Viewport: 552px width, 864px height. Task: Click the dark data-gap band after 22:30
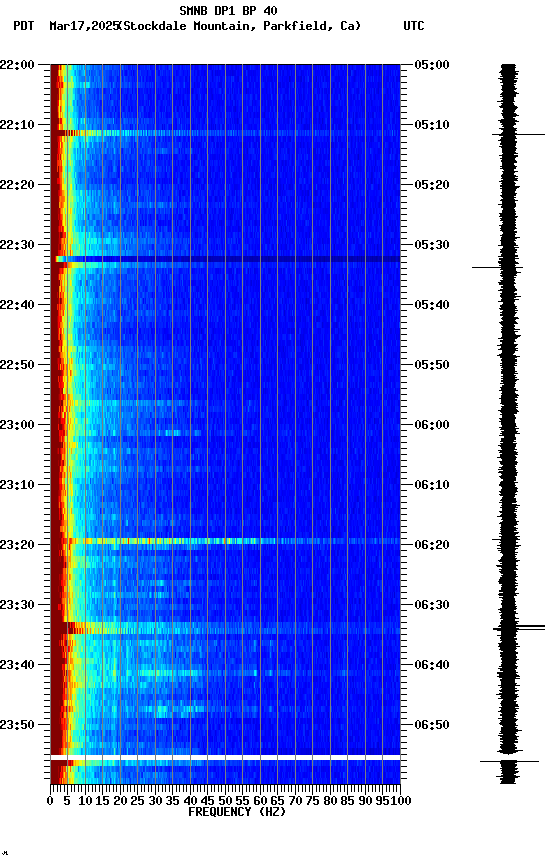[225, 259]
